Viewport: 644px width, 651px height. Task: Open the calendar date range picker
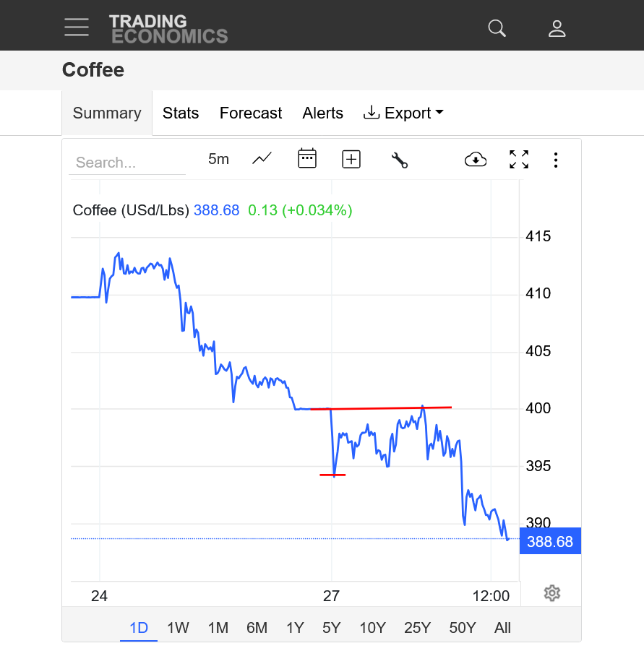[307, 159]
